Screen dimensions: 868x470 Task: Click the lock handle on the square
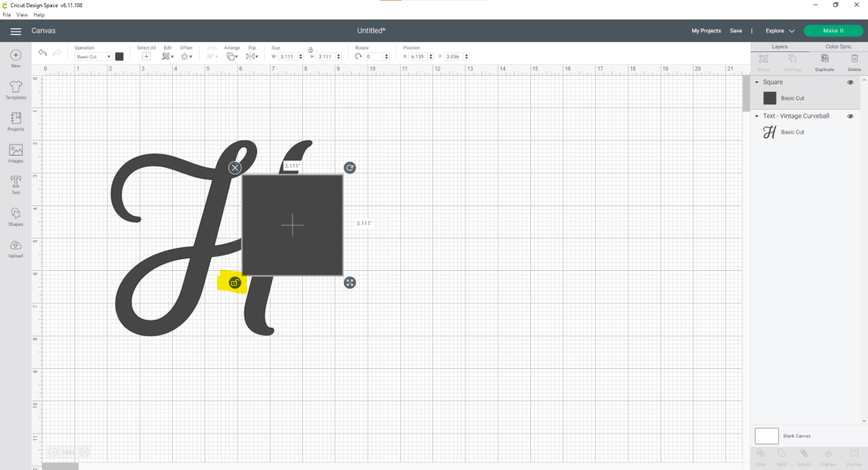[x=234, y=283]
